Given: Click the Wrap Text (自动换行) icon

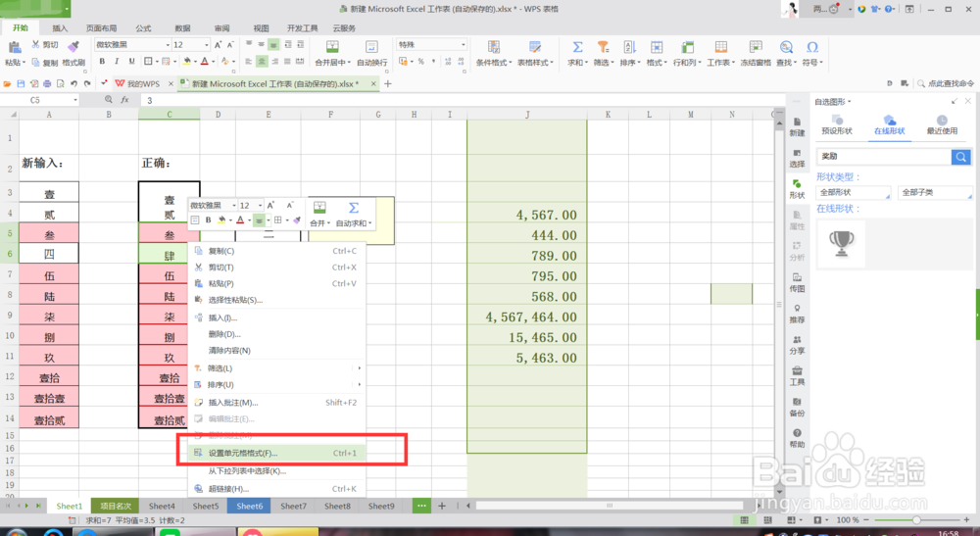Looking at the screenshot, I should [371, 47].
